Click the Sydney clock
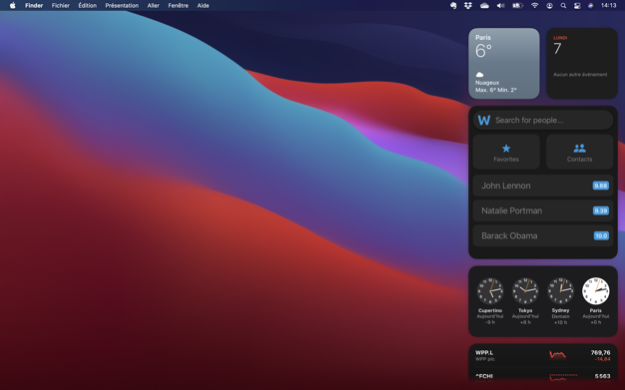 (x=560, y=291)
